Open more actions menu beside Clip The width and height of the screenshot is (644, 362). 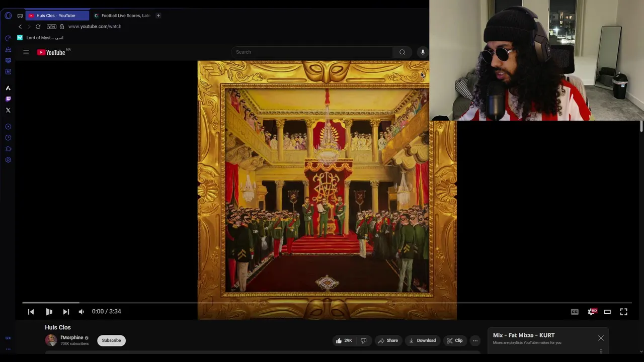pos(475,340)
